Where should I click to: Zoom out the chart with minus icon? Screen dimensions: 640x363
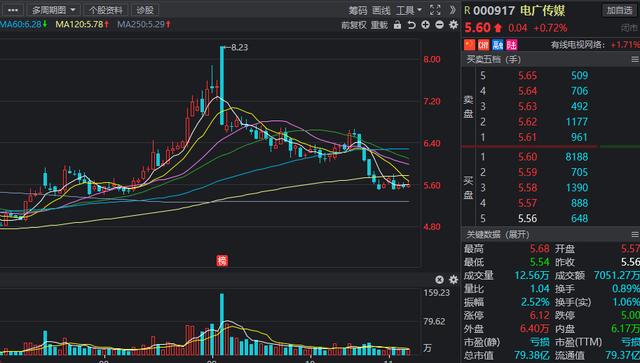pos(439,25)
